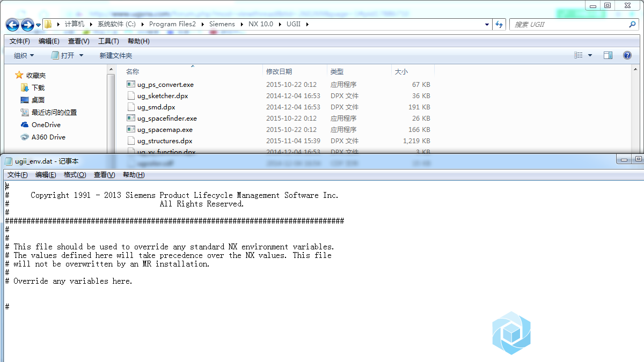Navigate to Program Files2 in breadcrumb

pyautogui.click(x=172, y=24)
